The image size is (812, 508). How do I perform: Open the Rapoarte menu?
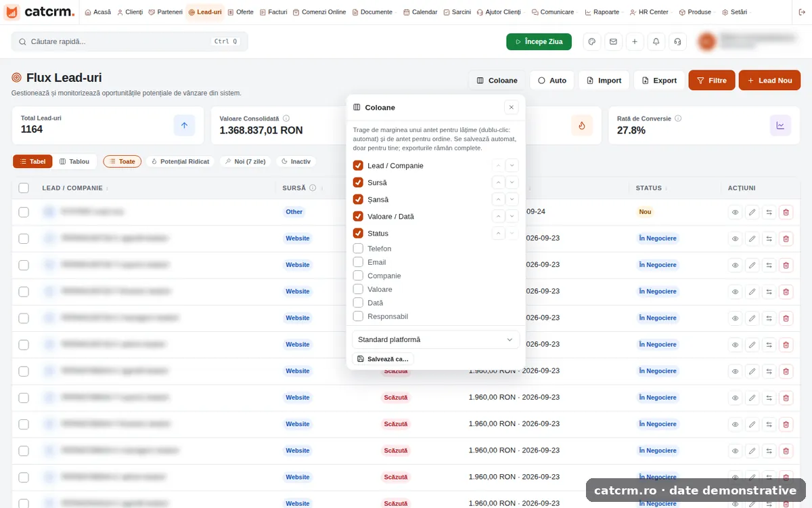click(x=602, y=12)
